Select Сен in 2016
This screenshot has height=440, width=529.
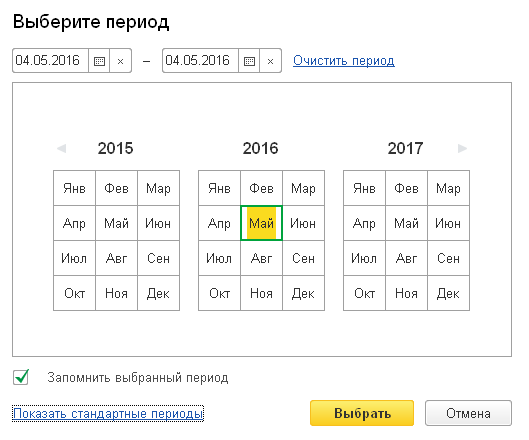303,258
